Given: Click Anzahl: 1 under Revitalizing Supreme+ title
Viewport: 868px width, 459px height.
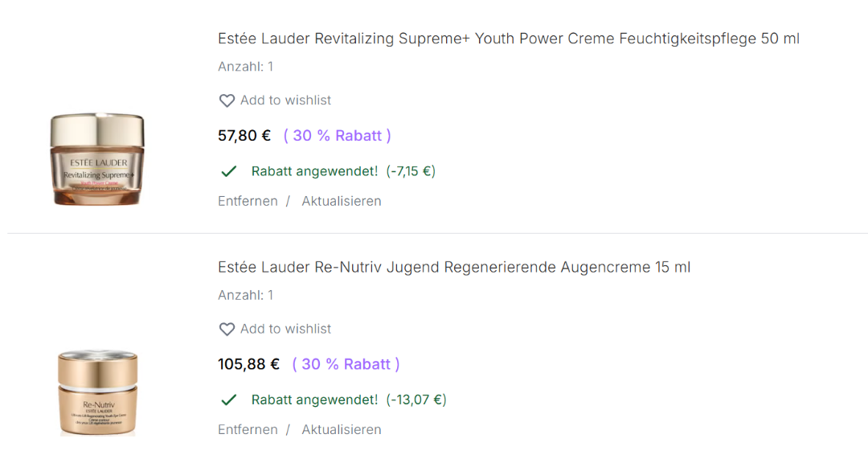Looking at the screenshot, I should tap(245, 67).
